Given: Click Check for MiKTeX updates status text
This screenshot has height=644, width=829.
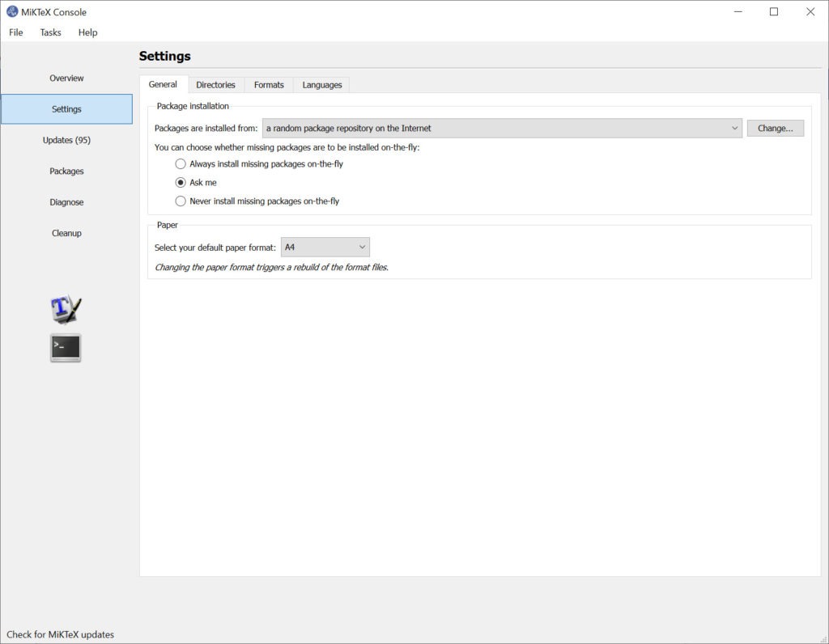Looking at the screenshot, I should 60,634.
